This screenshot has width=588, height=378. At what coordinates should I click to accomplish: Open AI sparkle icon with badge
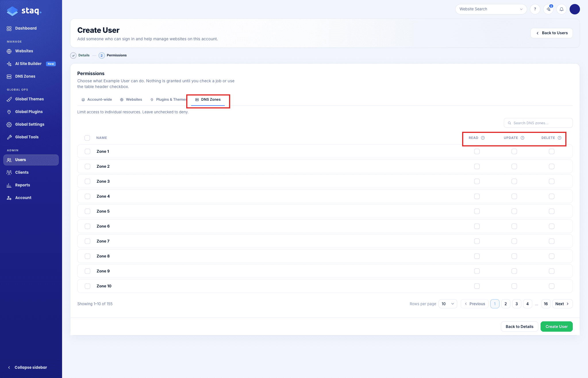pyautogui.click(x=548, y=9)
